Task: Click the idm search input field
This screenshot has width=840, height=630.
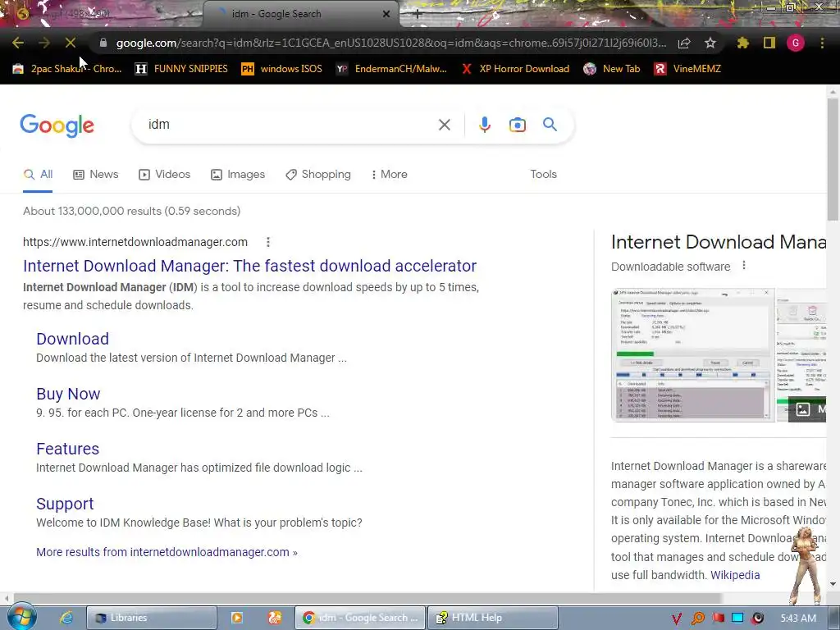Action: tap(290, 125)
